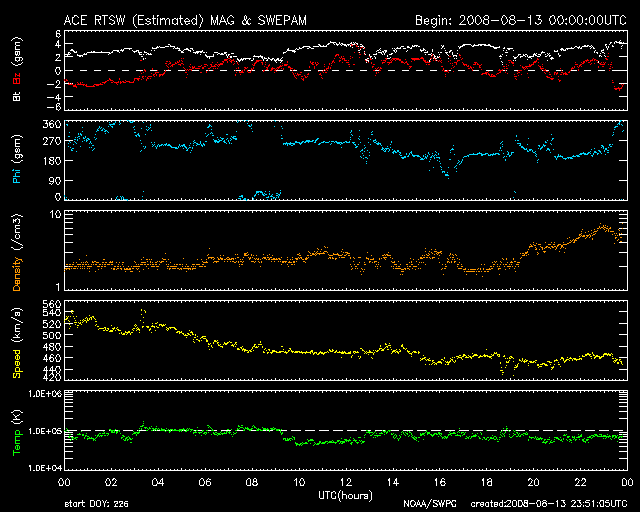The width and height of the screenshot is (640, 512).
Task: Click the "18" hour label on the time axis
Action: tap(487, 483)
